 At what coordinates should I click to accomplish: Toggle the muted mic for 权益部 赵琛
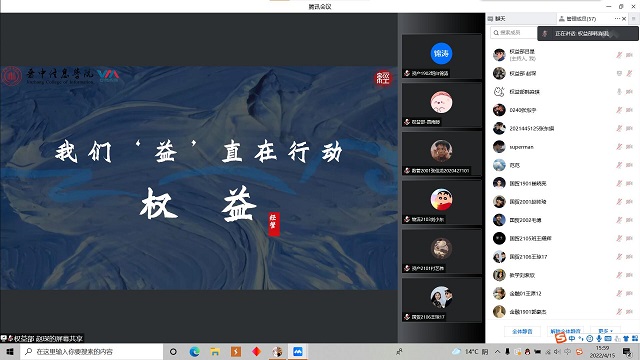point(629,73)
